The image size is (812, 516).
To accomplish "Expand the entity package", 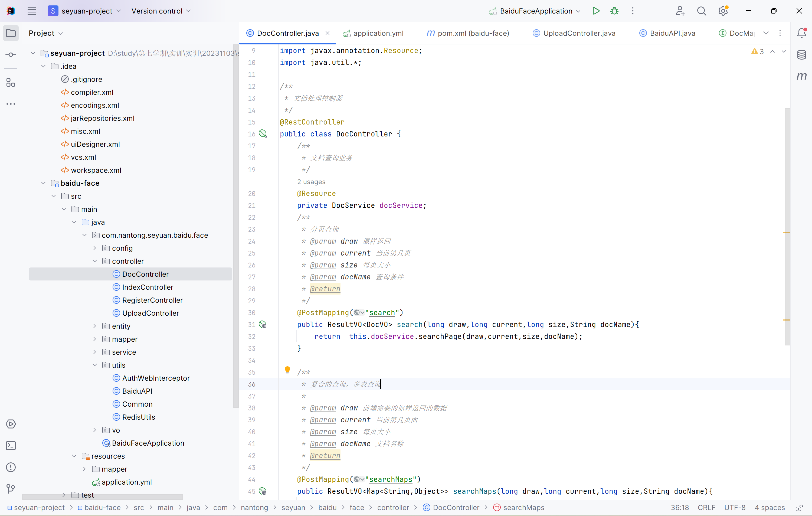I will [x=95, y=326].
